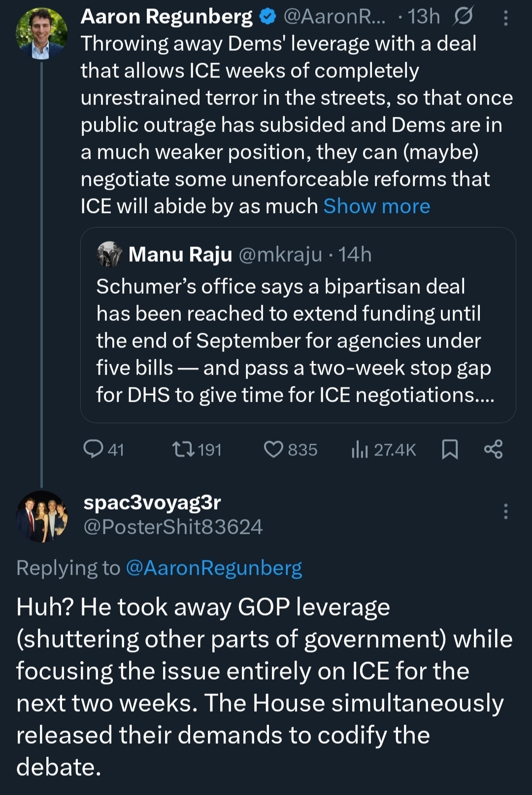The height and width of the screenshot is (795, 532).
Task: Bookmark Aaron Regunberg's post
Action: click(450, 449)
